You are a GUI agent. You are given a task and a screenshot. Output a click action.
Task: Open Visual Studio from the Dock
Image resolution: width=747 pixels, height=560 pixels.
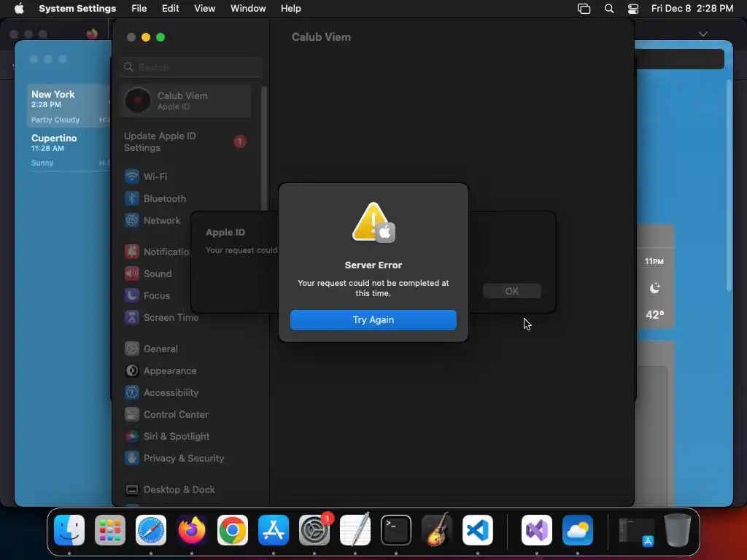click(537, 530)
